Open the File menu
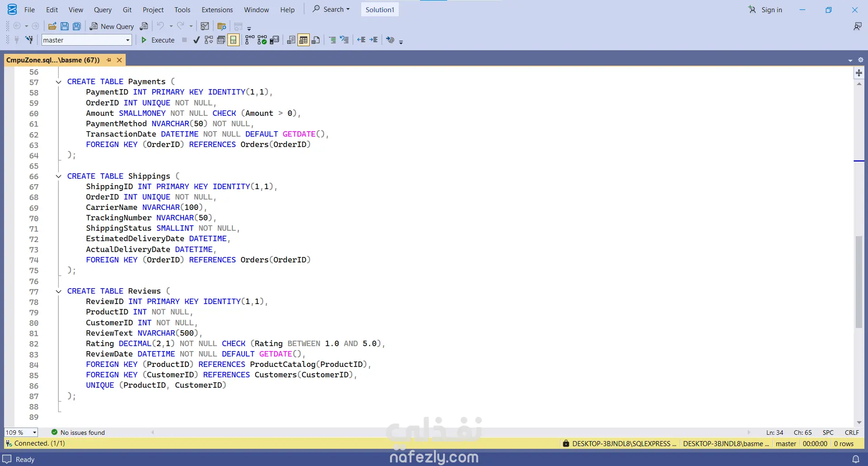The height and width of the screenshot is (466, 868). click(29, 10)
